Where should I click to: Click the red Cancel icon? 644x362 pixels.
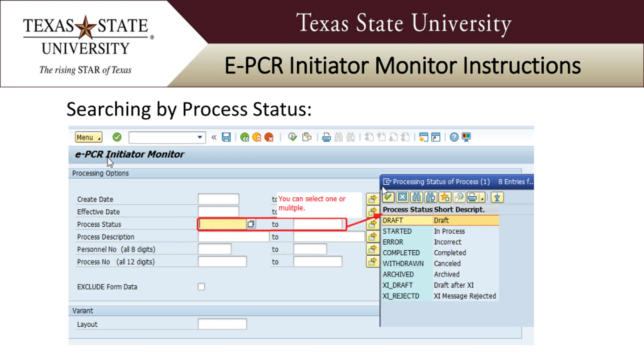tap(269, 137)
